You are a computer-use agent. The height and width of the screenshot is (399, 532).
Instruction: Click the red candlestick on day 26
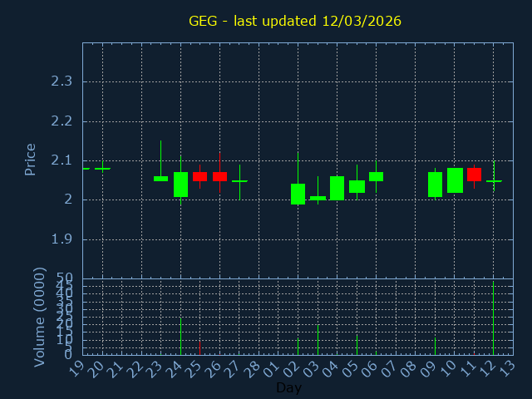pyautogui.click(x=219, y=176)
